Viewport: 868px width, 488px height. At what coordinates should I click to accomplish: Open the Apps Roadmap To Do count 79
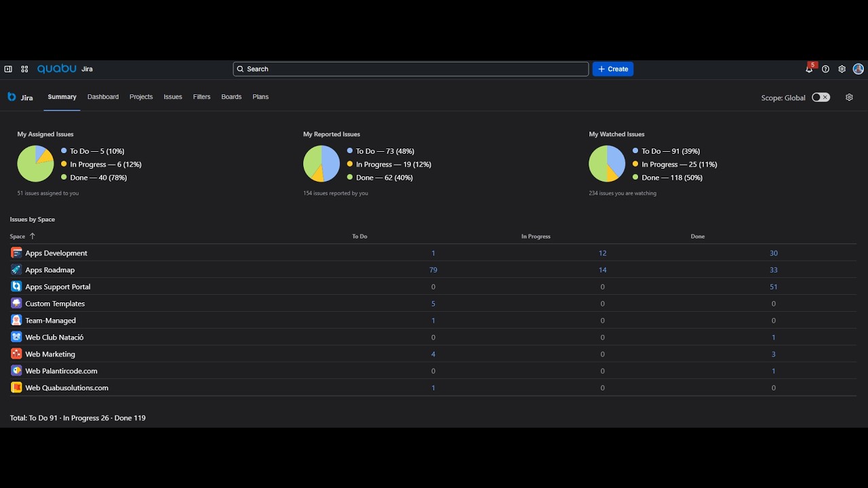[433, 270]
